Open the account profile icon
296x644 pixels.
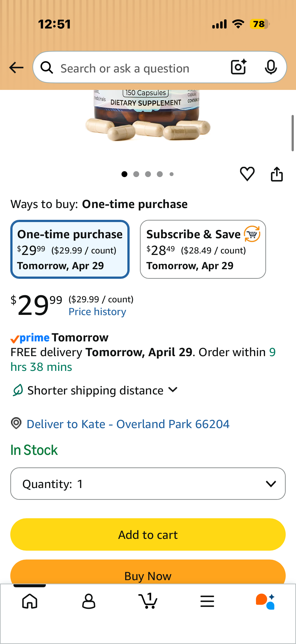pos(89,601)
